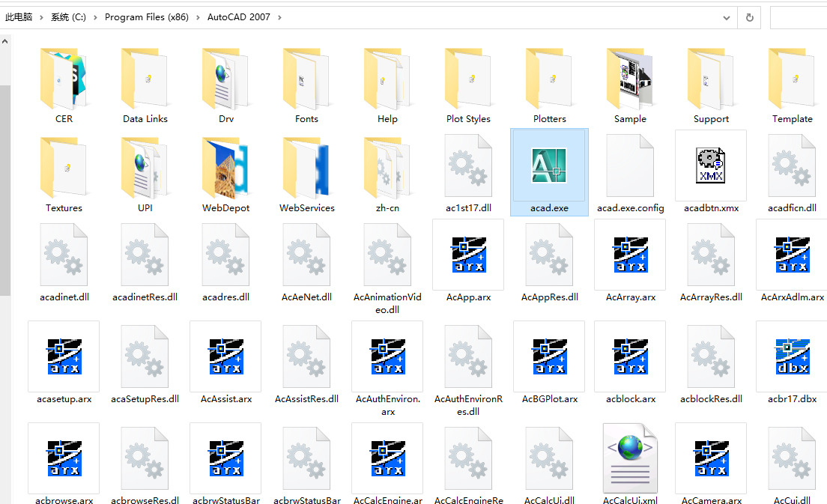Select the AcCamera.arx file icon
827x504 pixels.
[711, 458]
